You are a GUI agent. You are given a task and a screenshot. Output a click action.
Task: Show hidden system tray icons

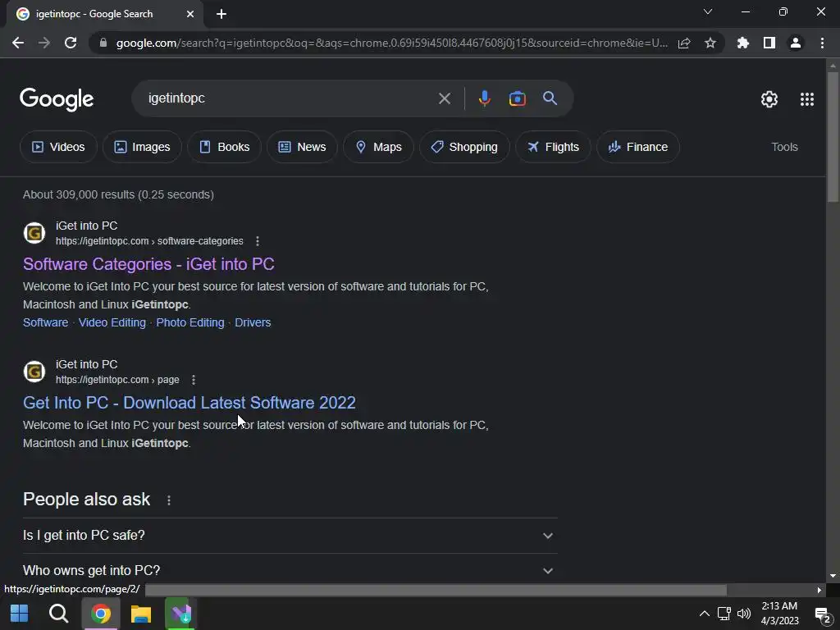pyautogui.click(x=705, y=614)
